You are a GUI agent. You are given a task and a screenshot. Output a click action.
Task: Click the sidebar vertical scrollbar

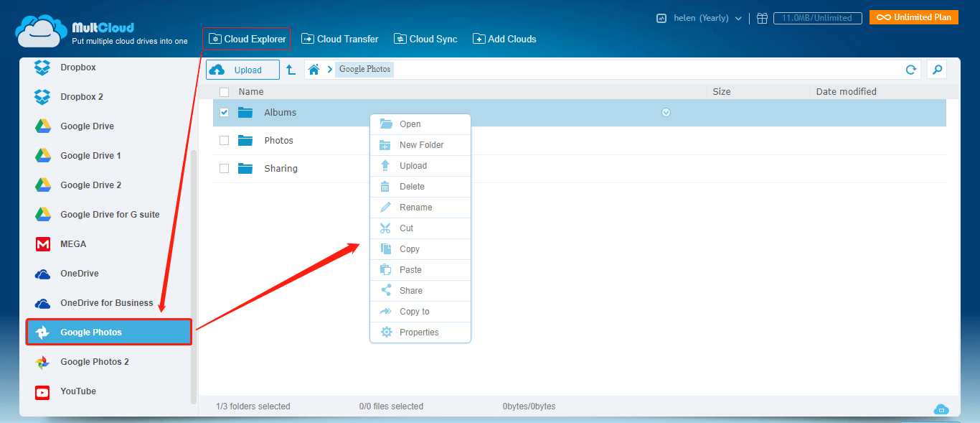[x=193, y=276]
